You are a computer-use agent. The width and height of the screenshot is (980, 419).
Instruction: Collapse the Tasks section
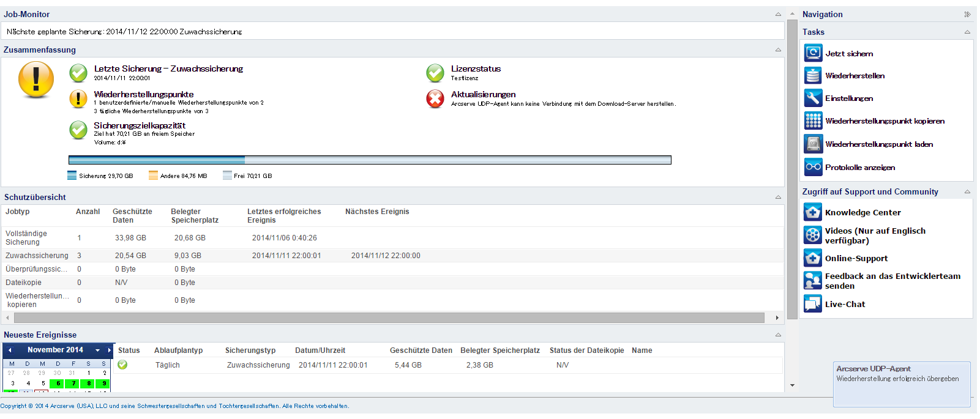[967, 32]
